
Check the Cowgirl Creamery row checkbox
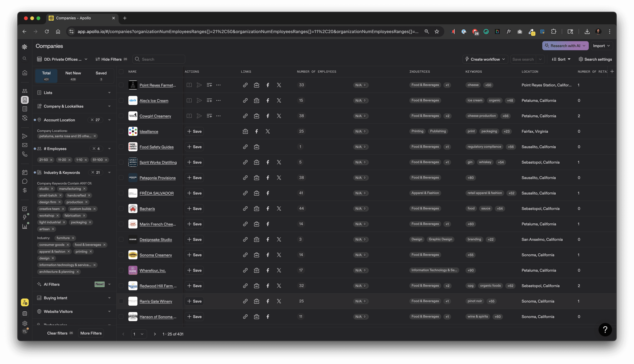pos(121,116)
